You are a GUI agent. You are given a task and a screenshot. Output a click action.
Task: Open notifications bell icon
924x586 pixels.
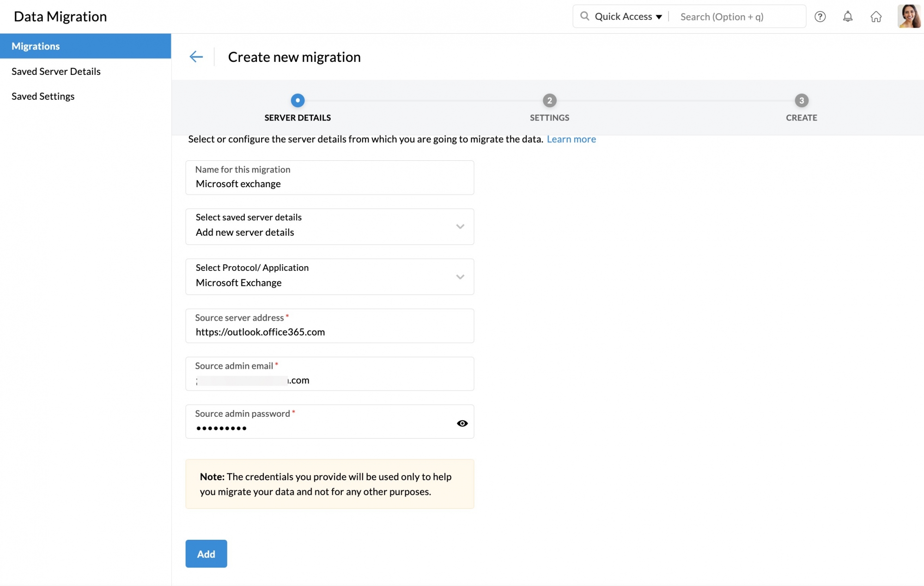click(x=847, y=17)
